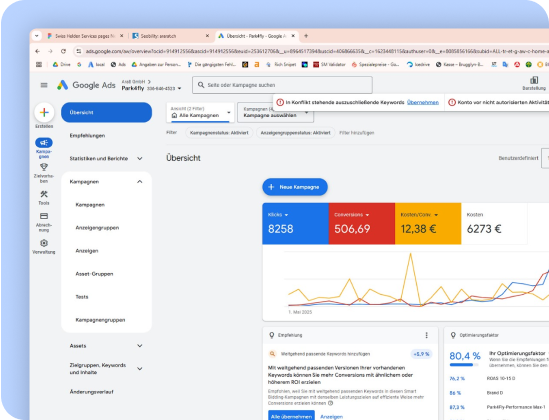Viewport: 549px width, 420px height.
Task: Open the Tools sidebar icon
Action: click(44, 194)
